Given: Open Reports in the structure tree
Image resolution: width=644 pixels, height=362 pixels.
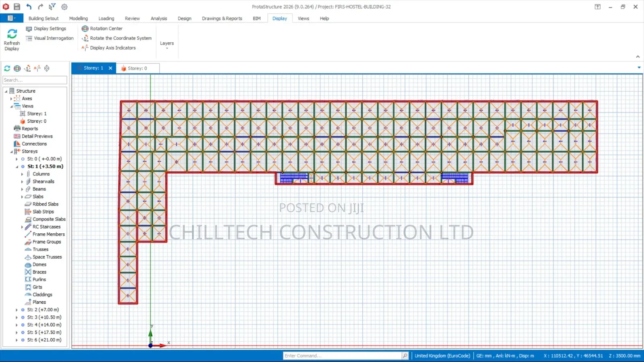Looking at the screenshot, I should coord(30,129).
